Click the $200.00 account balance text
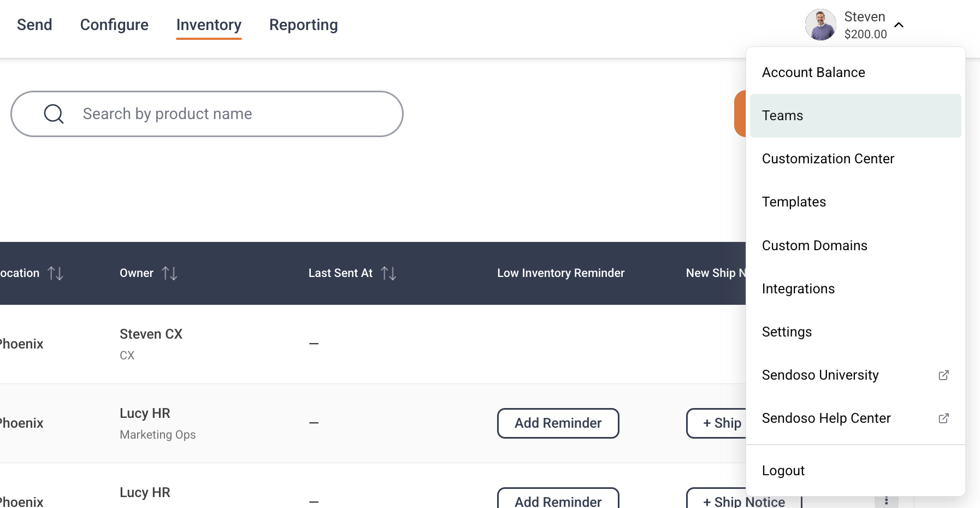 pos(865,34)
